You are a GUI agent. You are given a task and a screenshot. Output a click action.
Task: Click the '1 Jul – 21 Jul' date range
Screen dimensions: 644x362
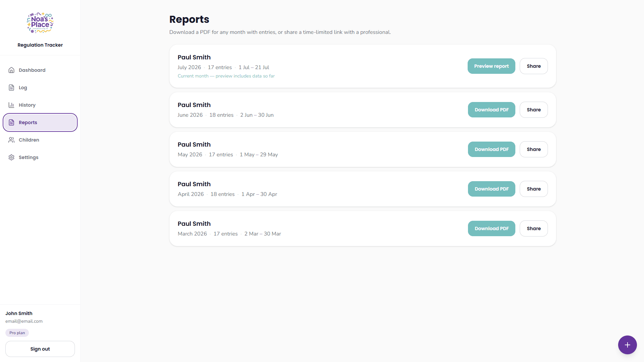pyautogui.click(x=254, y=67)
